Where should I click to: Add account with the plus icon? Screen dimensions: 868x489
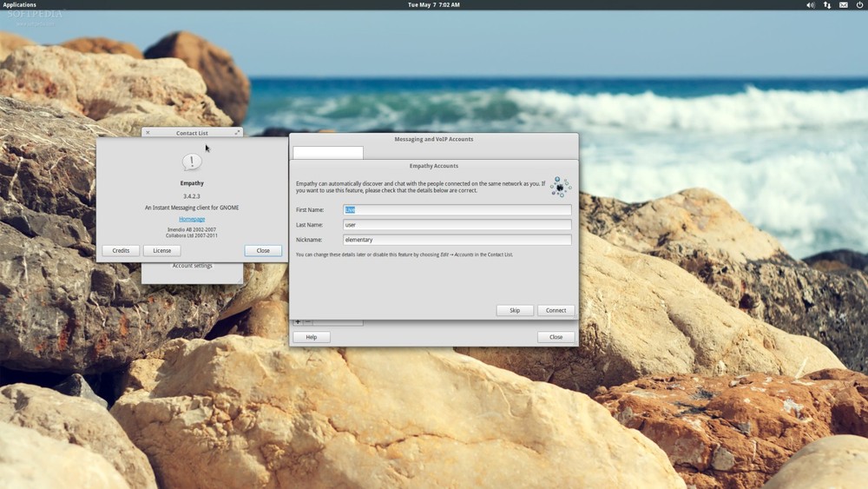tap(298, 321)
